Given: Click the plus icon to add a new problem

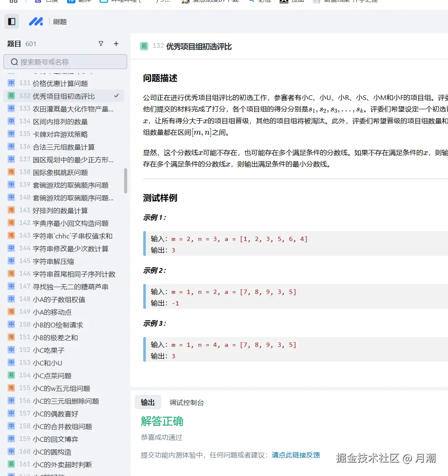Looking at the screenshot, I should click(x=116, y=43).
